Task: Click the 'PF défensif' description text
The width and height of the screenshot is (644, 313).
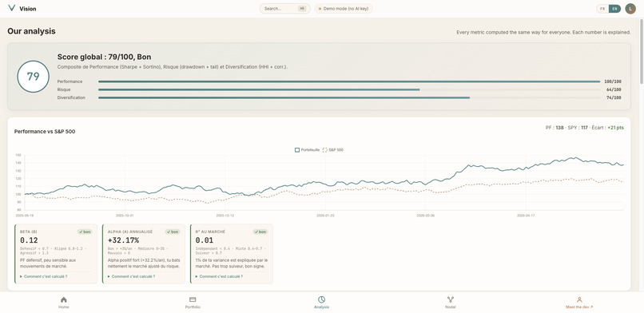Action: point(48,263)
